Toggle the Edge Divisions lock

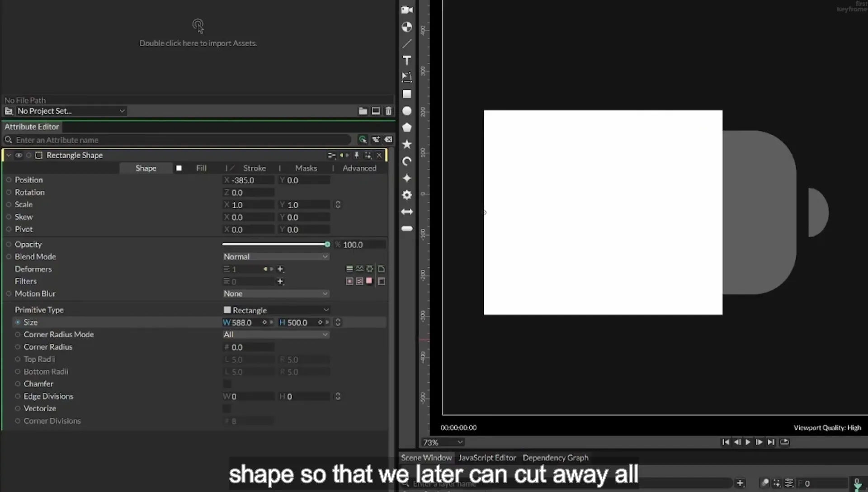(x=338, y=397)
